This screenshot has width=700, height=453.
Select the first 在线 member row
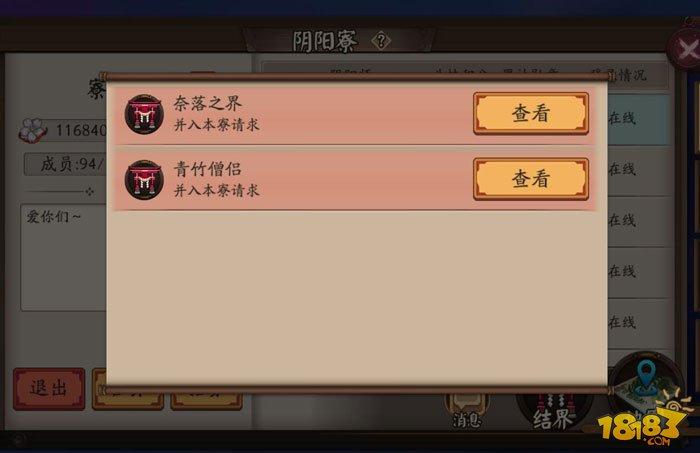tap(638, 119)
